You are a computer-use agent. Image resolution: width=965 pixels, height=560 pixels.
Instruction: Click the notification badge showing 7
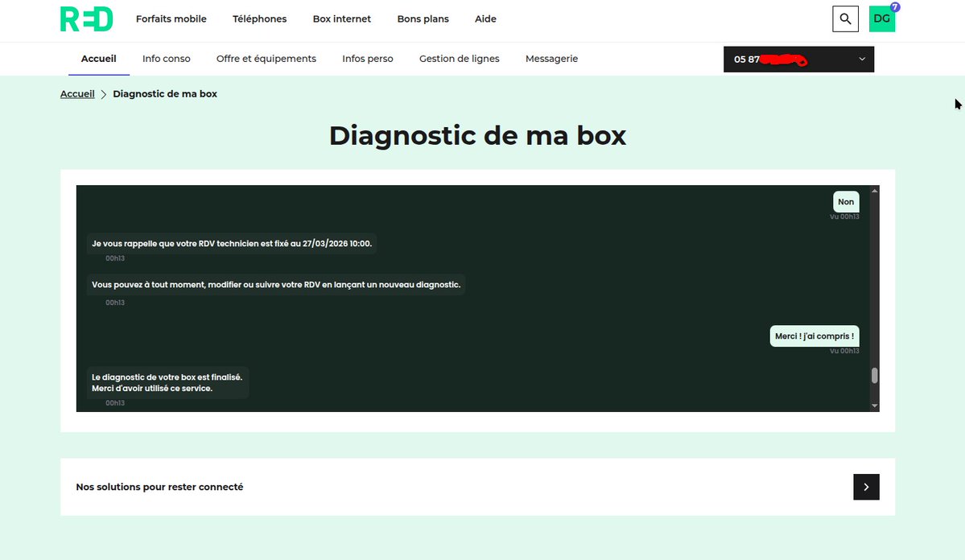click(895, 6)
